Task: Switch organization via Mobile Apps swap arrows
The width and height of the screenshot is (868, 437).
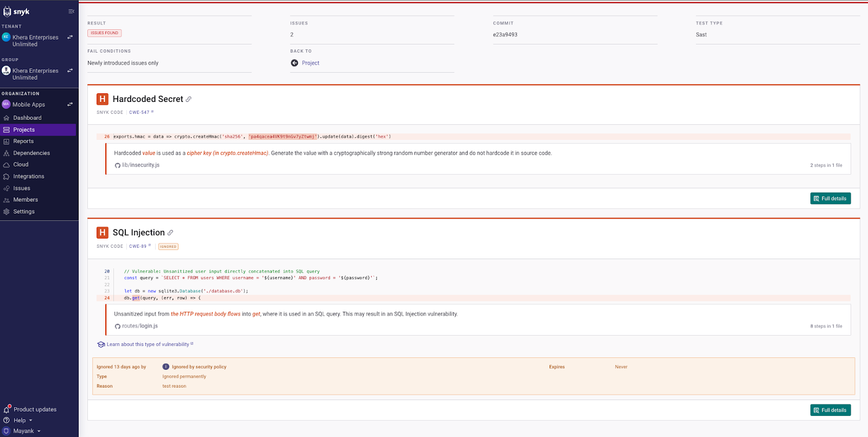Action: coord(70,105)
